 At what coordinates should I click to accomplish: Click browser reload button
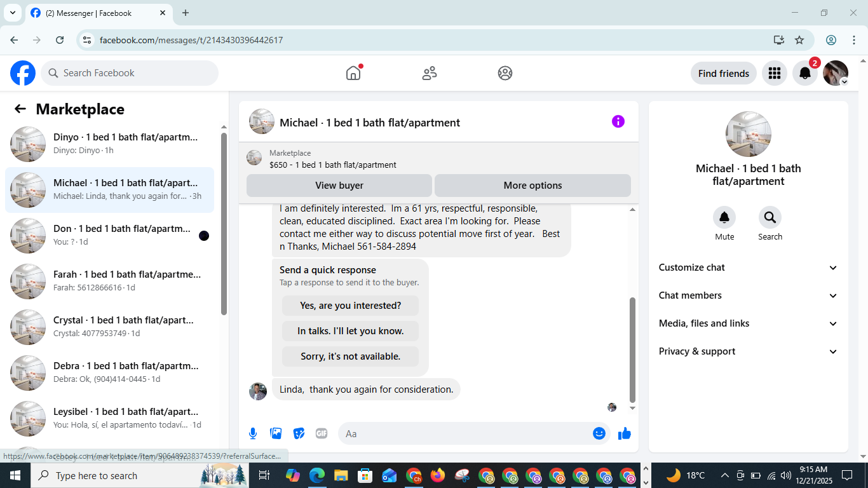[60, 40]
